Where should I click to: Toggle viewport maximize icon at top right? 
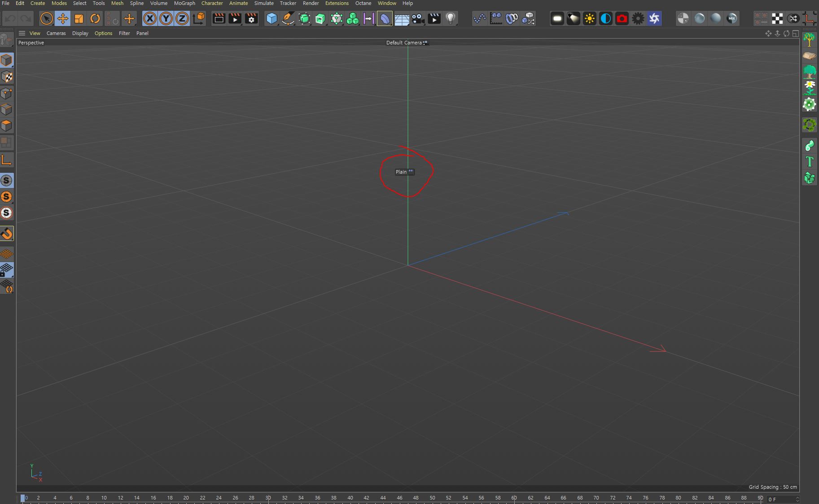click(795, 34)
